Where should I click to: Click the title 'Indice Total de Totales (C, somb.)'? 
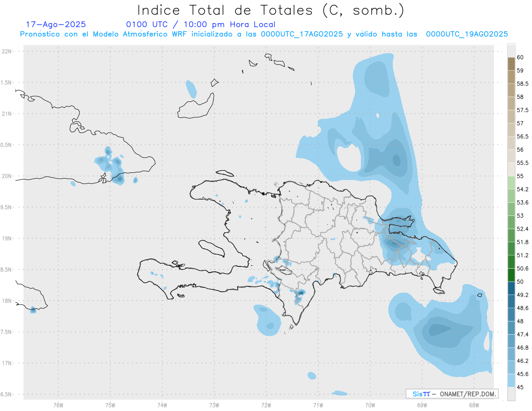271,10
